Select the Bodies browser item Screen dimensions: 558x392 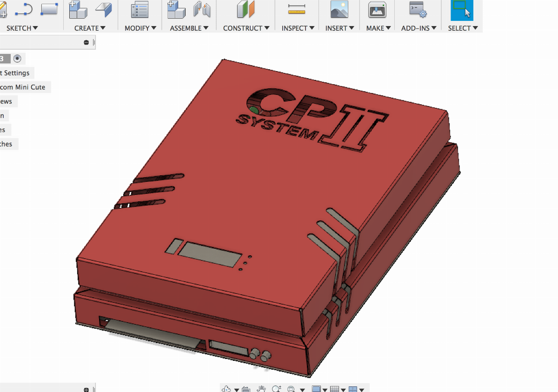(x=6, y=130)
